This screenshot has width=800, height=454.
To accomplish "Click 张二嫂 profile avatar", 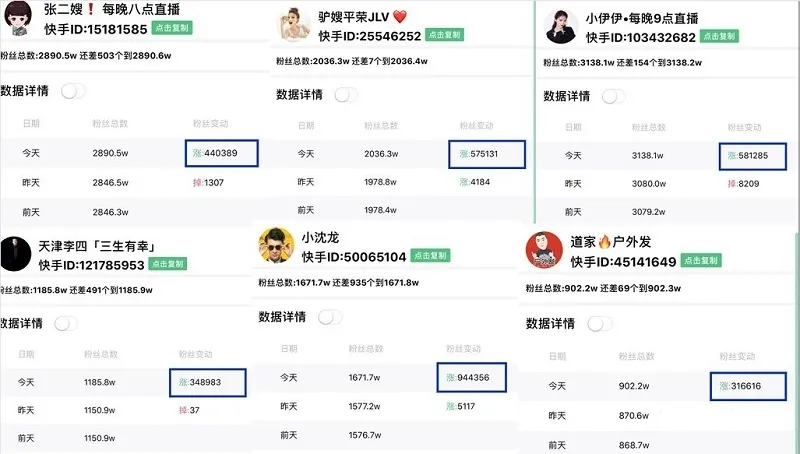I will coord(19,18).
